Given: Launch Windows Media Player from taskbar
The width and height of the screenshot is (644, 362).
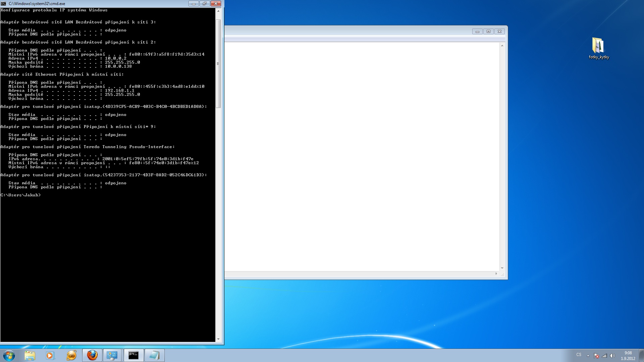Looking at the screenshot, I should [x=50, y=355].
